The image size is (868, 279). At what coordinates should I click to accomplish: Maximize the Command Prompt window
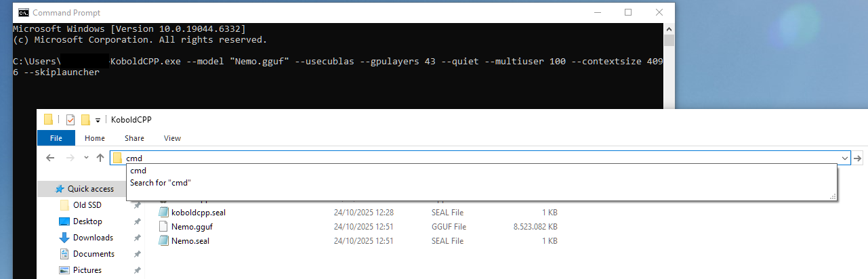[x=628, y=12]
